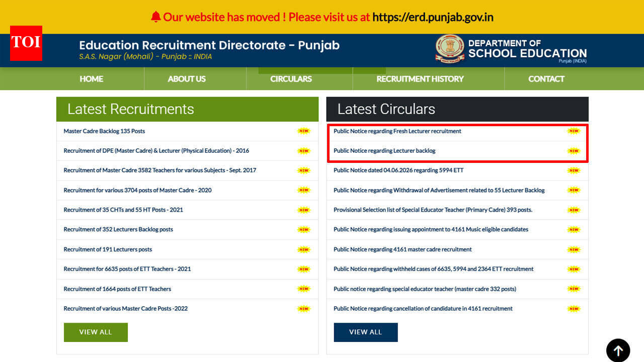Click the Latest Circulars heading

pos(386,109)
